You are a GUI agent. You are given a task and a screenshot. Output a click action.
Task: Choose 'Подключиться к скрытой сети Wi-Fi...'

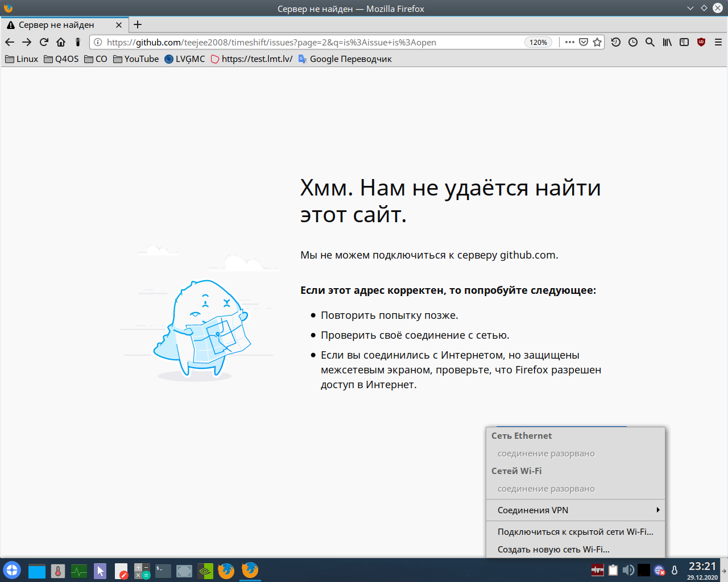click(x=576, y=532)
